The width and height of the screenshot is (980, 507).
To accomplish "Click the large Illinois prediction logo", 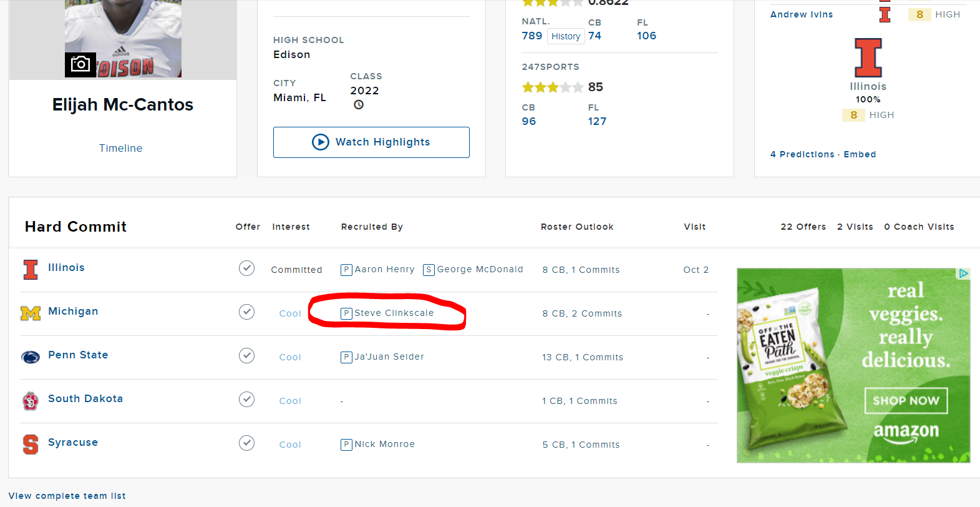I will click(868, 57).
